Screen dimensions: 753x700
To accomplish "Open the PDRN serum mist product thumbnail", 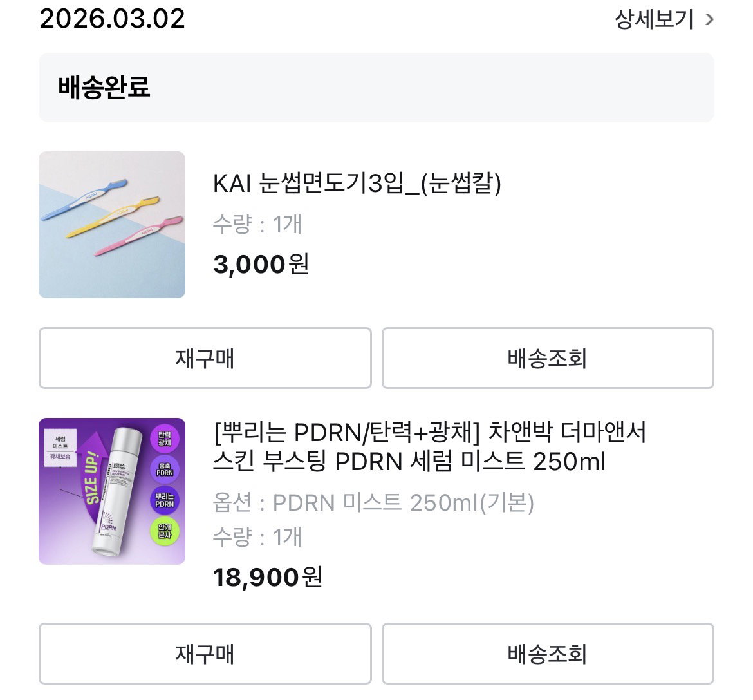I will (112, 491).
